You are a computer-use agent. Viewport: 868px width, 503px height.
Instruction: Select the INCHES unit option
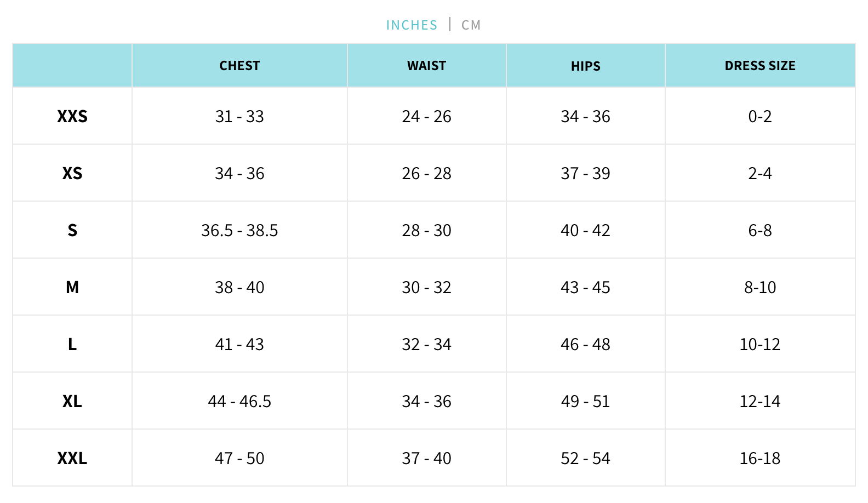[412, 25]
